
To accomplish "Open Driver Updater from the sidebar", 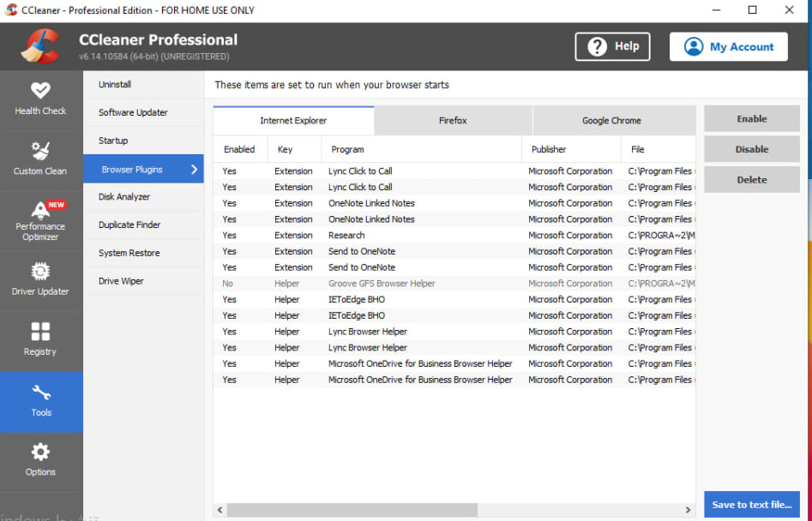I will (x=41, y=280).
